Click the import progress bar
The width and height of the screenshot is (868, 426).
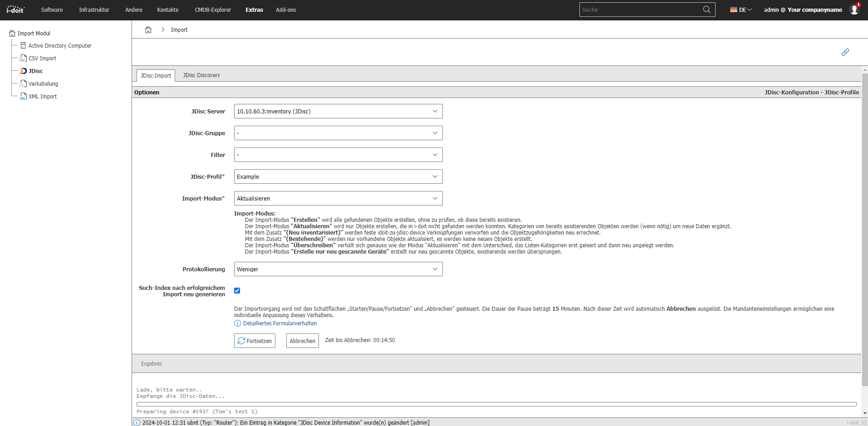click(x=496, y=404)
